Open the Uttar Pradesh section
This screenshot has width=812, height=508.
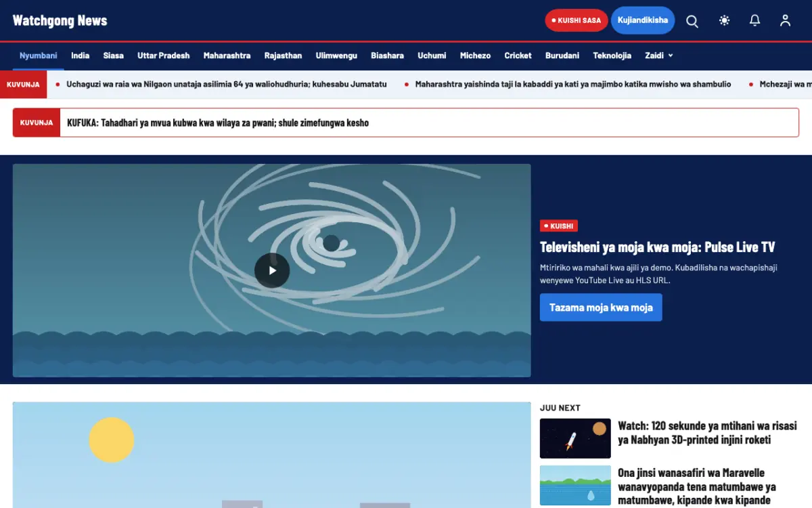pyautogui.click(x=164, y=56)
